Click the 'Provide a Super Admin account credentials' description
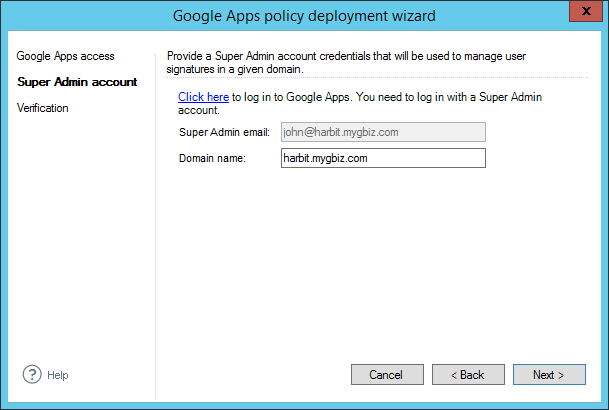609x410 pixels. pyautogui.click(x=346, y=63)
